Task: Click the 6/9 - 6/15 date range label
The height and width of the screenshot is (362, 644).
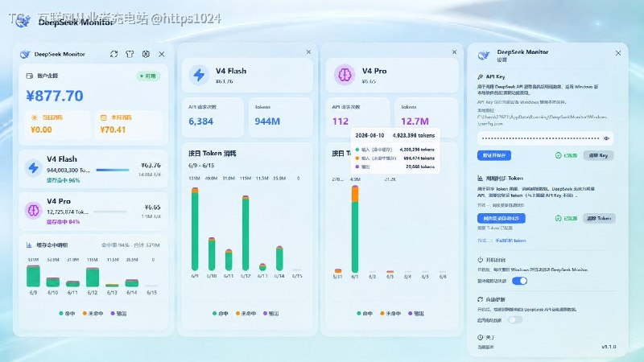Action: pos(201,166)
